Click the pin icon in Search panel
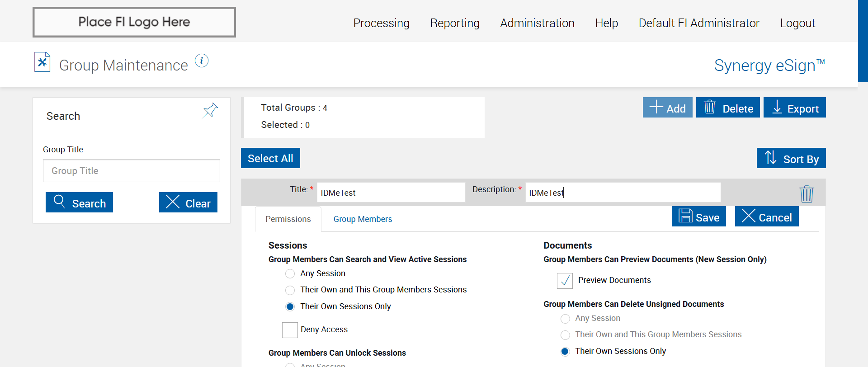This screenshot has width=868, height=367. click(x=211, y=110)
